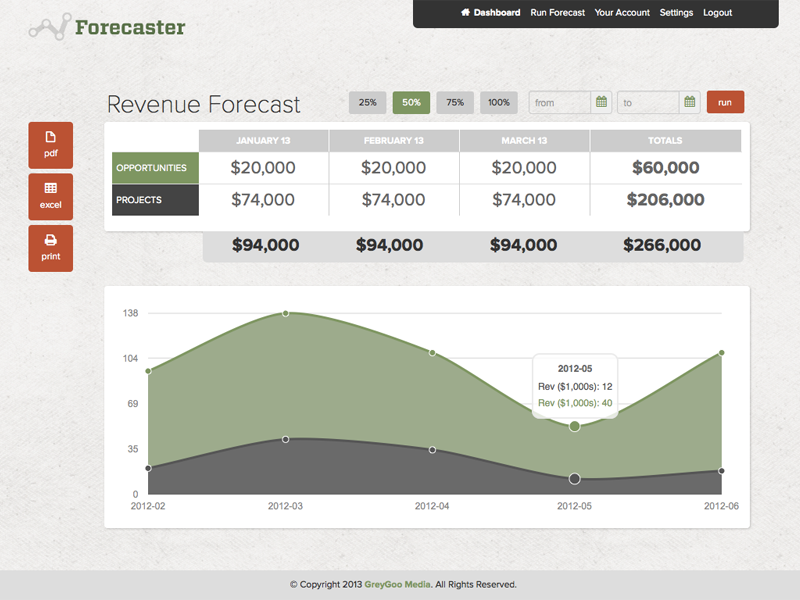This screenshot has width=800, height=600.
Task: Click the Forecaster title text
Action: (130, 27)
